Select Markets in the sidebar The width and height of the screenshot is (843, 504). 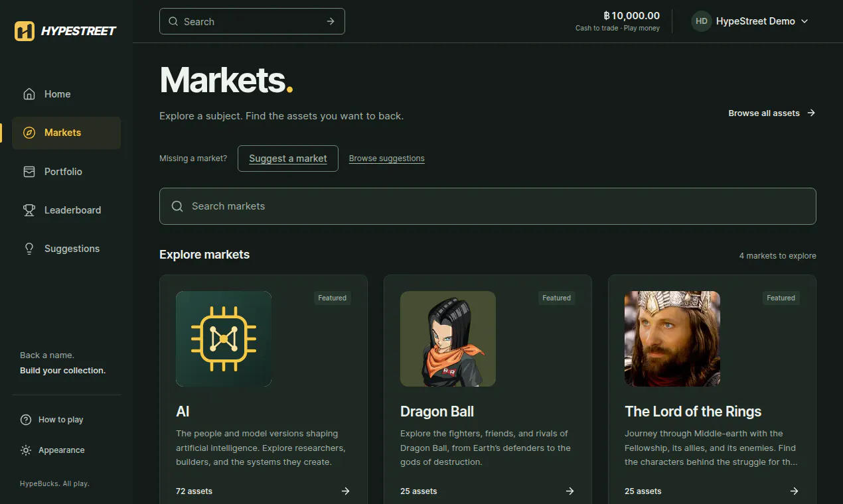[x=66, y=133]
